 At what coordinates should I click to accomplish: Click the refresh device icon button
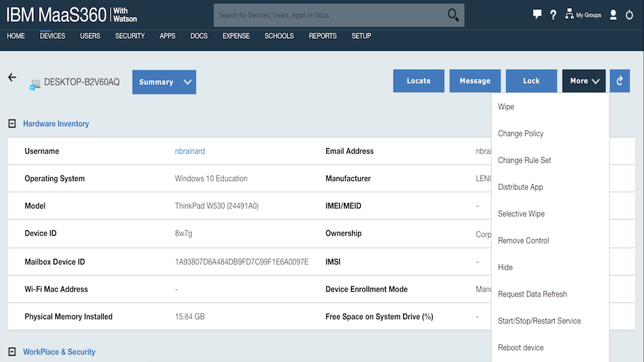click(619, 81)
